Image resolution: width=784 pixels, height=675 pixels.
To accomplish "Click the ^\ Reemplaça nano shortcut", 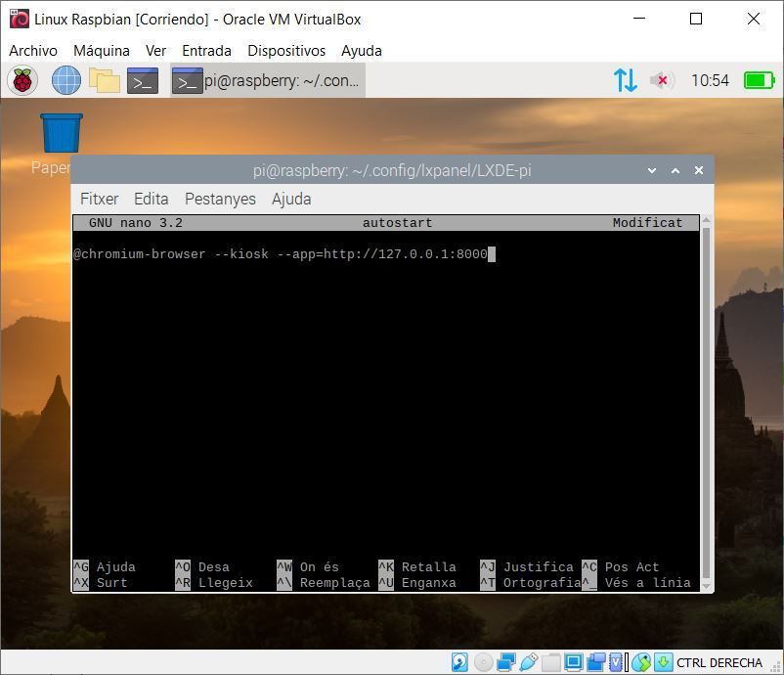I will pos(324,583).
